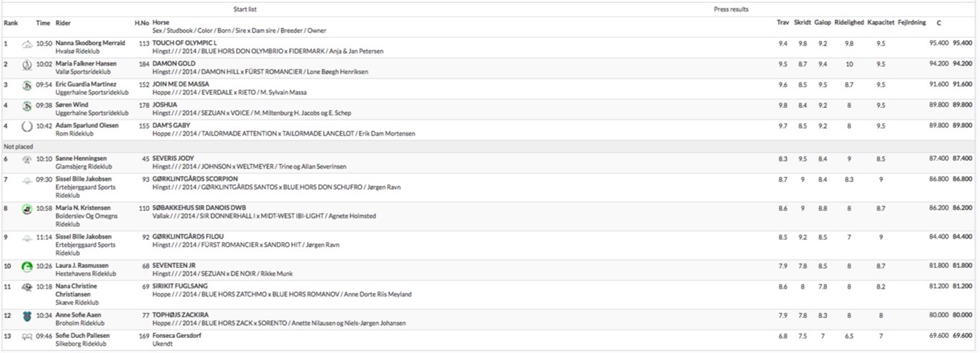
Task: Click club logo beside Eric Guardia Martinez
Action: click(x=27, y=86)
